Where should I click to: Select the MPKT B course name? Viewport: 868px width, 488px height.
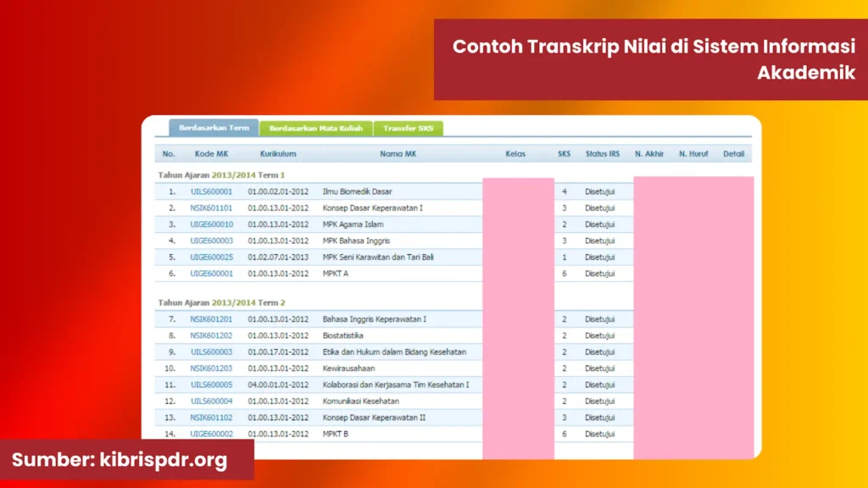[x=336, y=434]
